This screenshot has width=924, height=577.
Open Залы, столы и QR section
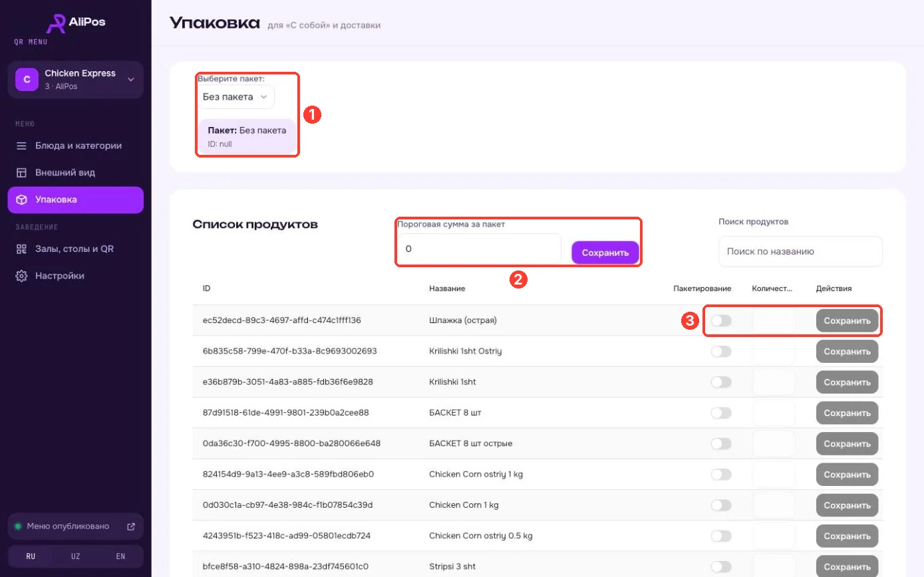tap(76, 249)
